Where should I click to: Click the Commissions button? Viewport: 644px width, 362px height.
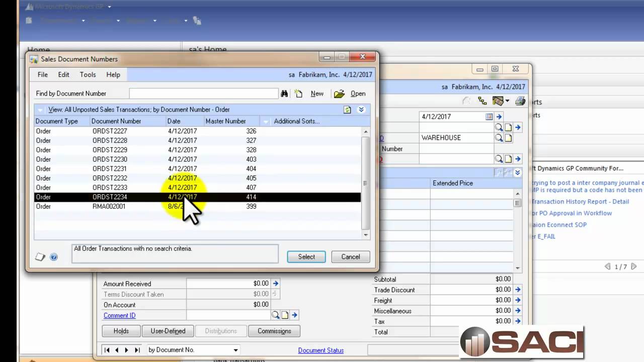pyautogui.click(x=274, y=331)
